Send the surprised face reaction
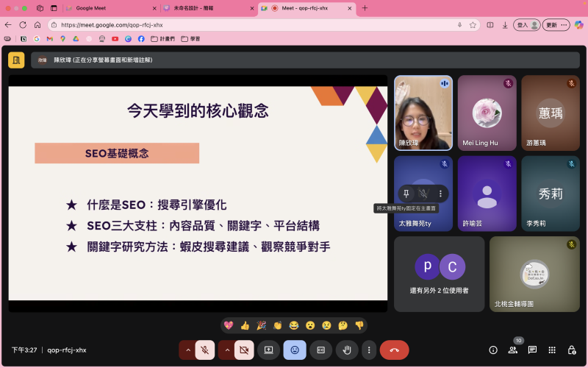588x368 pixels. [310, 325]
